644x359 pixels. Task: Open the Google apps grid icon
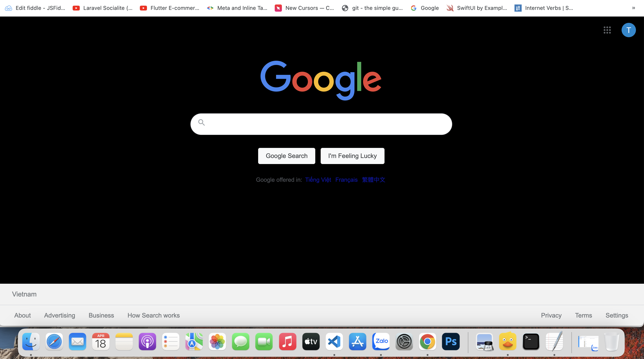(x=607, y=30)
